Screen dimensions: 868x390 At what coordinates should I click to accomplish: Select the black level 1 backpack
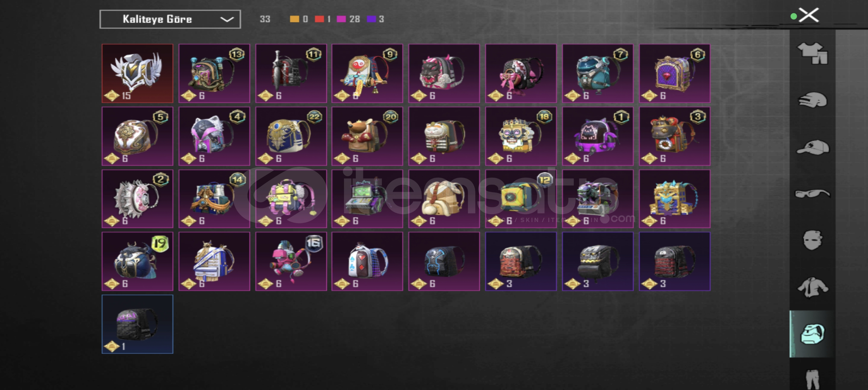(x=137, y=324)
